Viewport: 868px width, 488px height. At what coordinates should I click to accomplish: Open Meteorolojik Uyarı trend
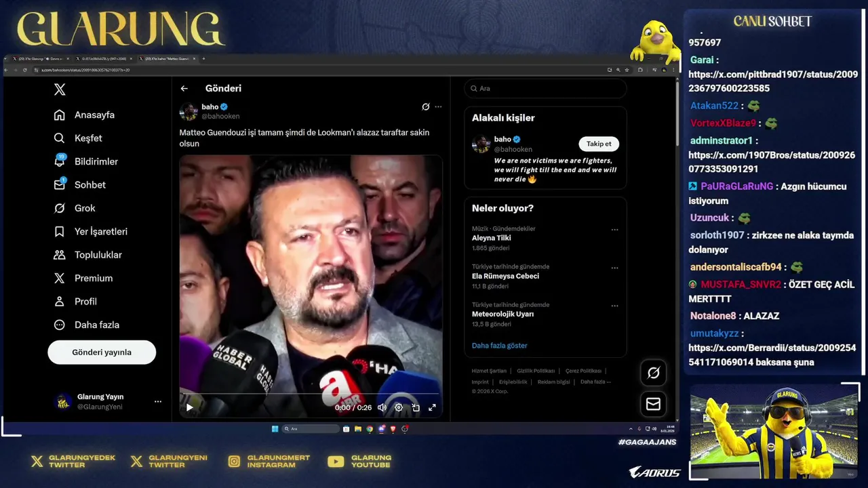(502, 314)
